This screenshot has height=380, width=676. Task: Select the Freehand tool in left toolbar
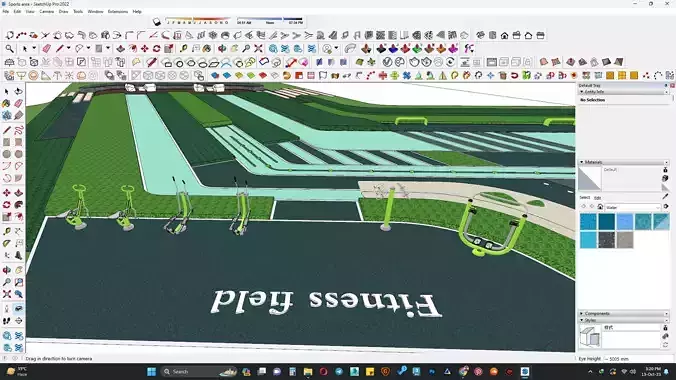pos(19,130)
